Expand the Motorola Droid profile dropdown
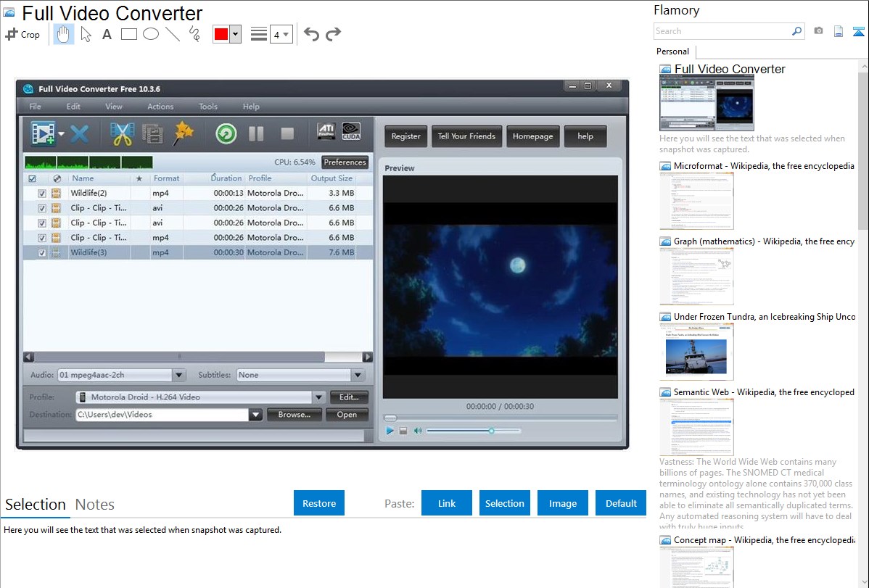This screenshot has width=869, height=588. (x=318, y=397)
